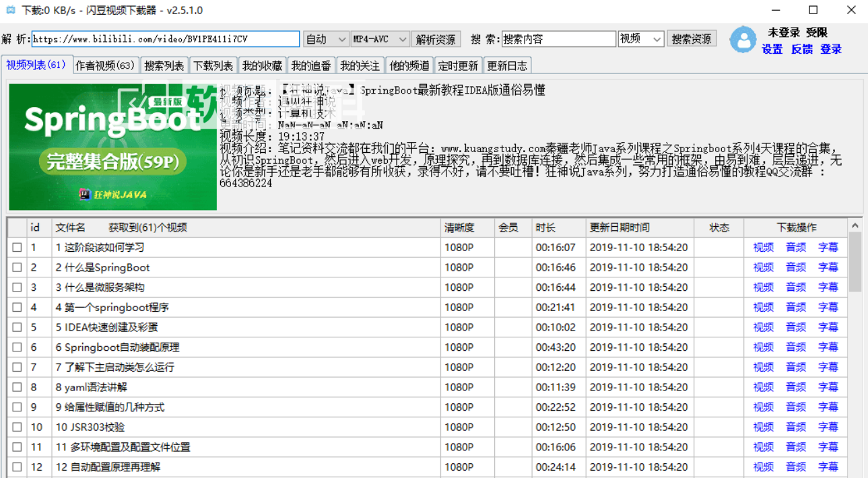Screen dimensions: 868x478
Task: Click subtitle download link for row 5
Action: click(x=828, y=327)
